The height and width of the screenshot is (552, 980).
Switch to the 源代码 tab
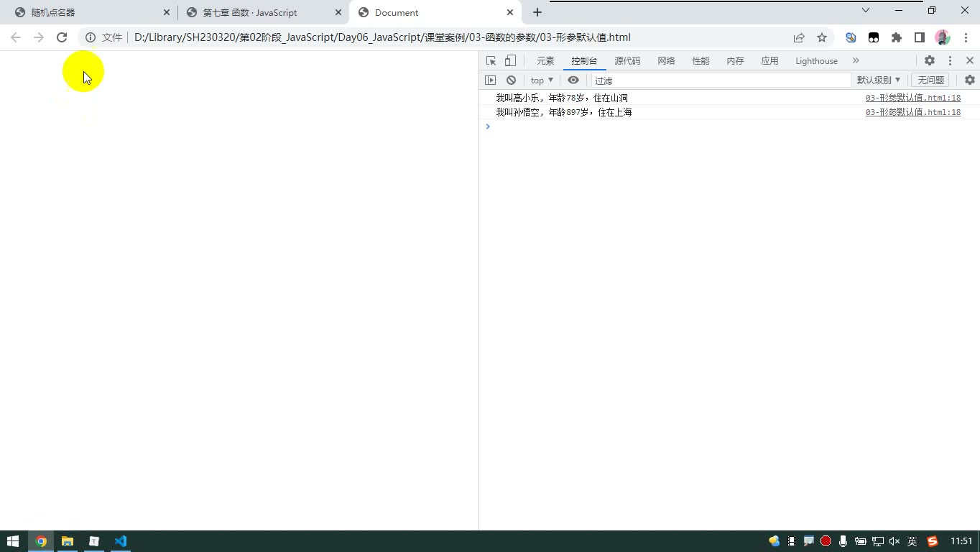[x=627, y=61]
